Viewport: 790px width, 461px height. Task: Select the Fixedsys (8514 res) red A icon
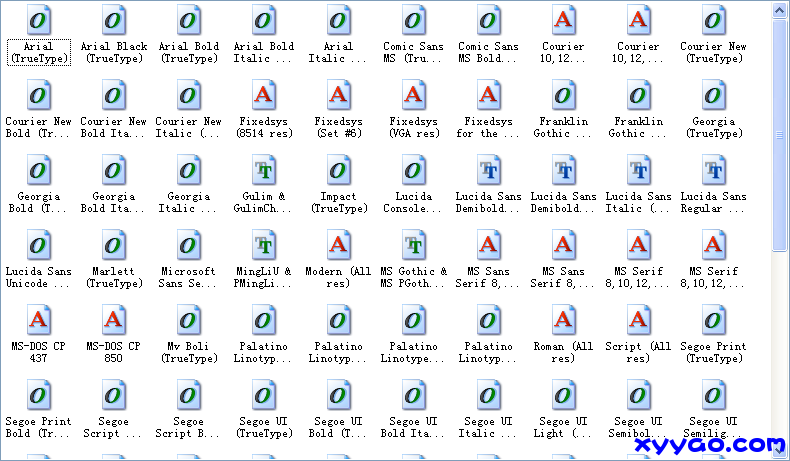click(264, 95)
